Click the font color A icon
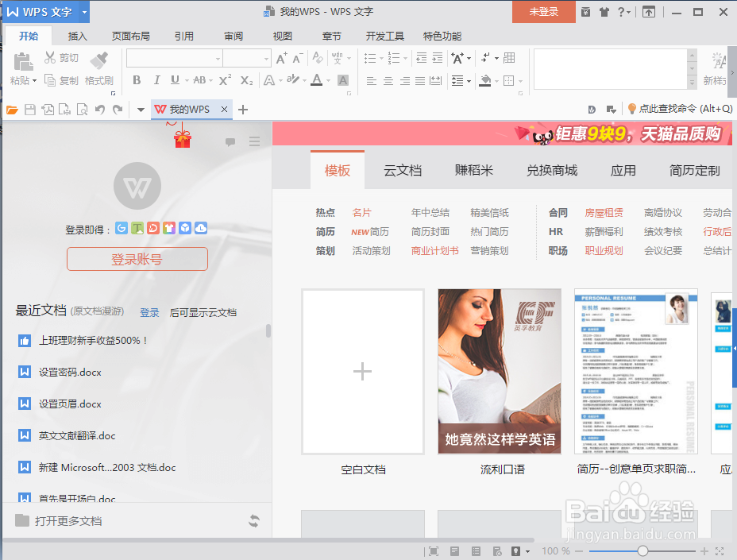Image resolution: width=737 pixels, height=560 pixels. (317, 80)
